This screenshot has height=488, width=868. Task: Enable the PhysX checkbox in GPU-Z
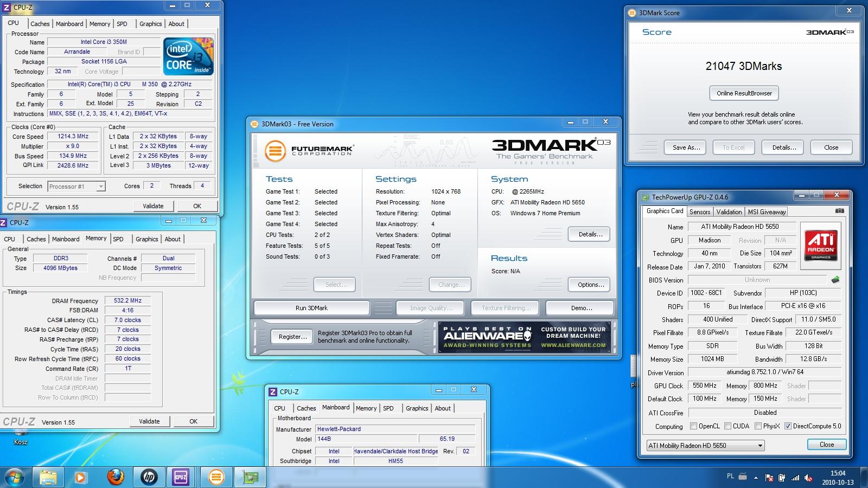click(x=758, y=426)
